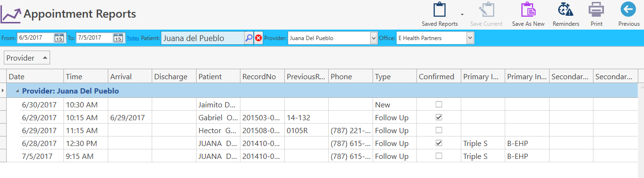Click the Save As New icon
Image resolution: width=644 pixels, height=178 pixels.
point(528,10)
